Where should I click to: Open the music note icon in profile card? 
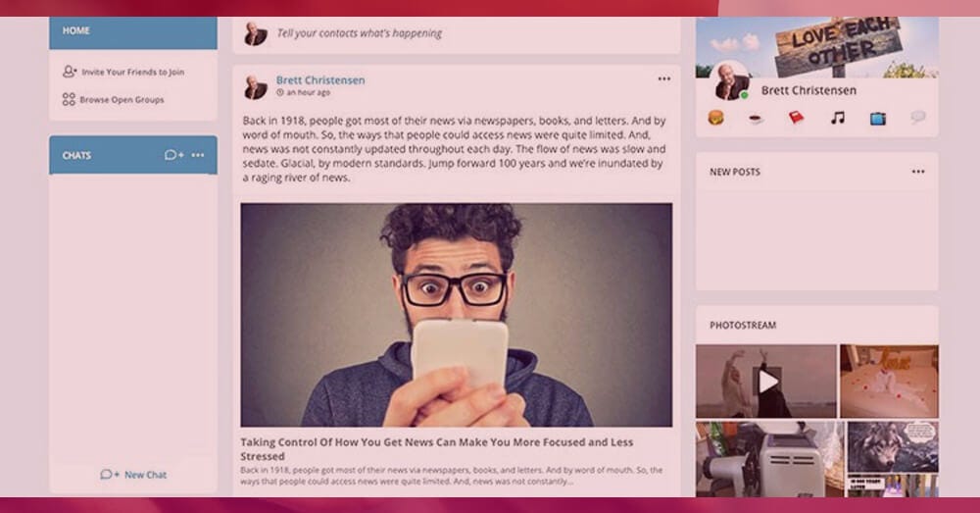click(x=838, y=118)
